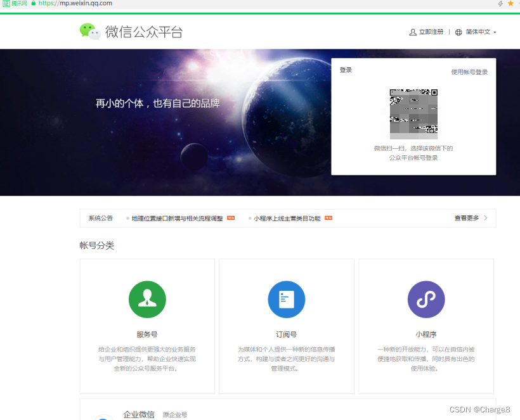The height and width of the screenshot is (420, 520).
Task: Click the browser address bar URL
Action: 75,3
